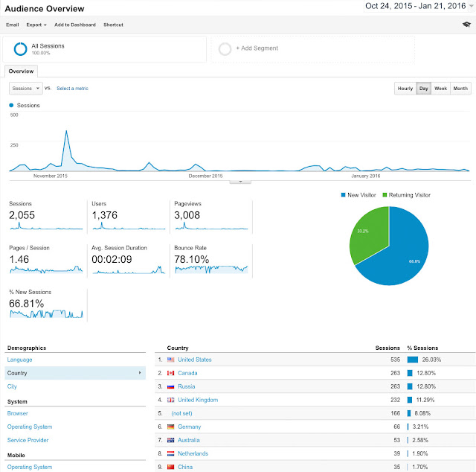476x472 pixels.
Task: Open the Netherlands country link
Action: click(193, 453)
